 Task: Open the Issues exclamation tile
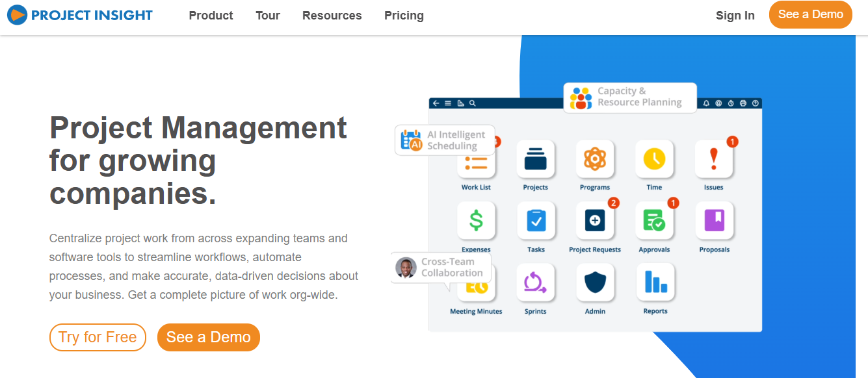coord(714,158)
